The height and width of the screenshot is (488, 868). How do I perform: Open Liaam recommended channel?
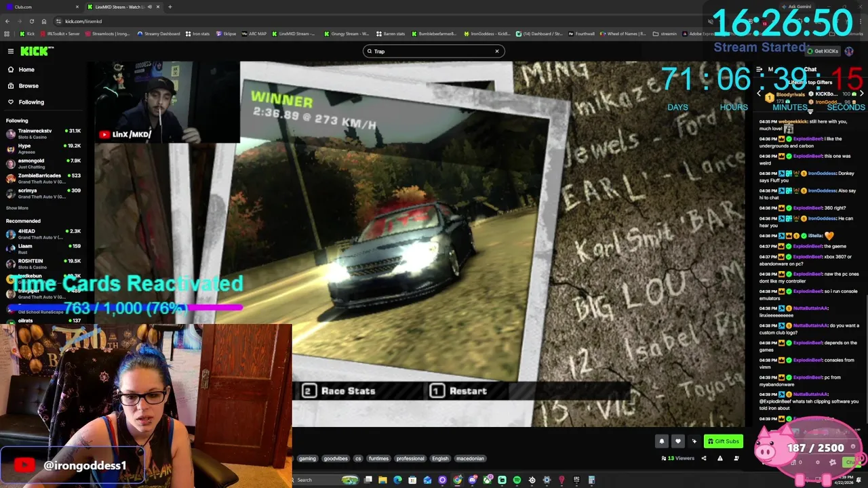pos(42,249)
